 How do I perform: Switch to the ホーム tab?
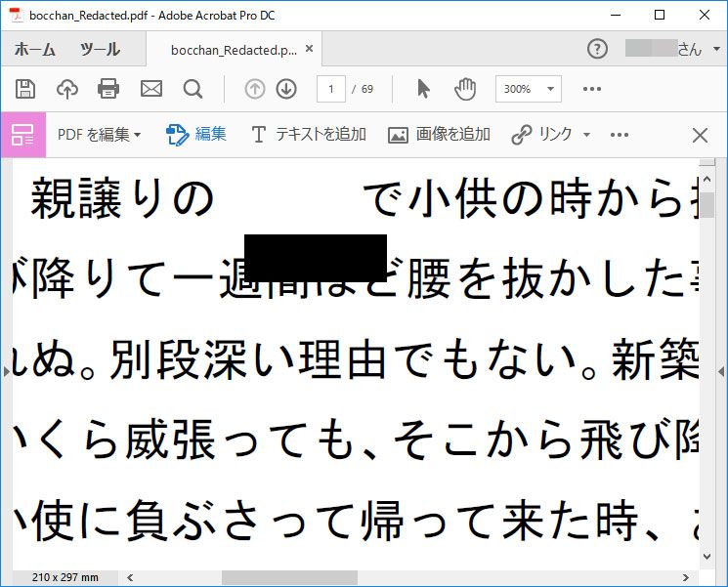[x=35, y=50]
